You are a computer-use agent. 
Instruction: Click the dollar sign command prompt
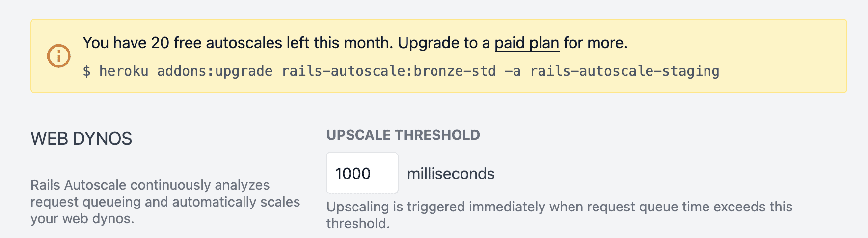point(86,71)
